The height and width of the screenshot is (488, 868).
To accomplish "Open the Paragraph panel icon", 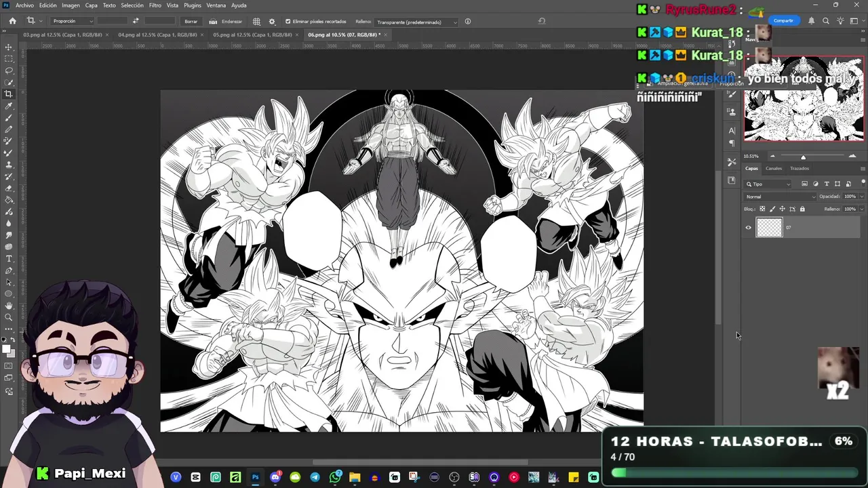I will [x=732, y=143].
